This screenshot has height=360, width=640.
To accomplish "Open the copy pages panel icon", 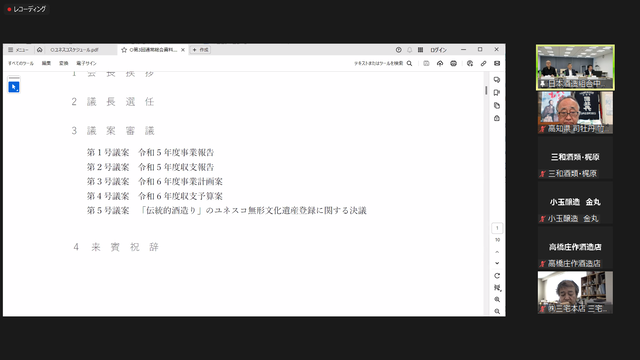I will click(x=497, y=106).
